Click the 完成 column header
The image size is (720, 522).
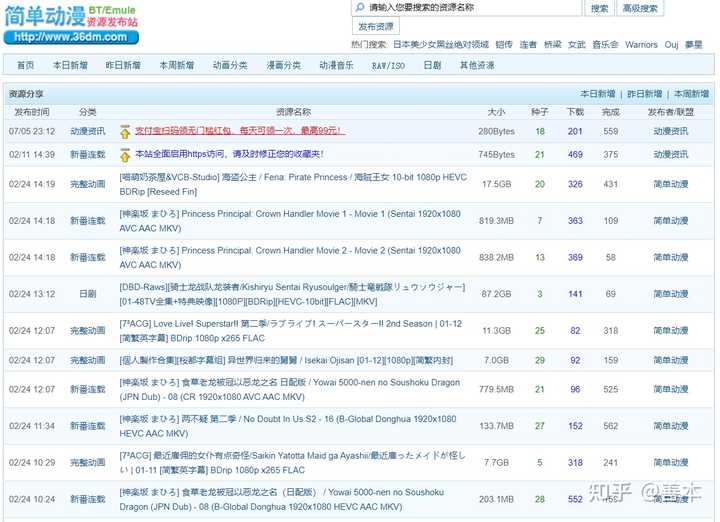pos(610,112)
